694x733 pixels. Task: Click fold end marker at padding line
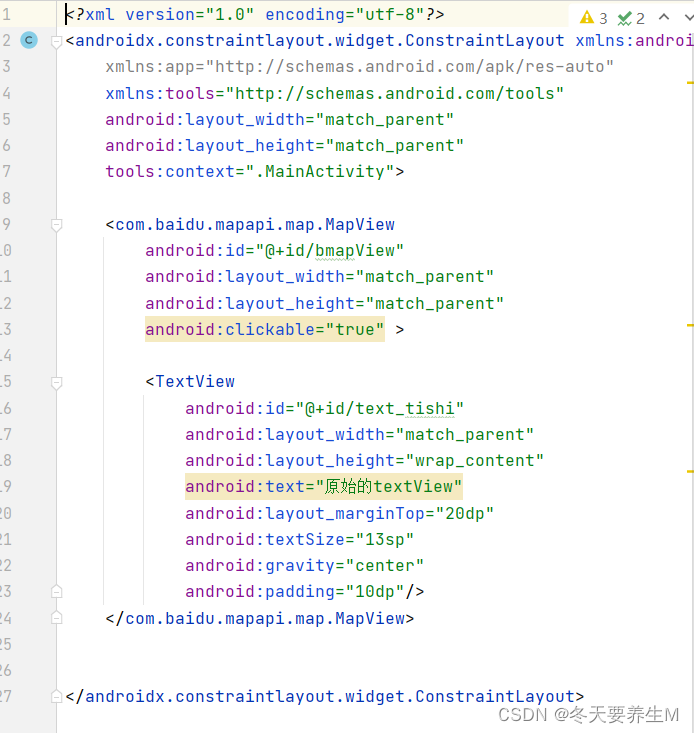click(x=56, y=591)
